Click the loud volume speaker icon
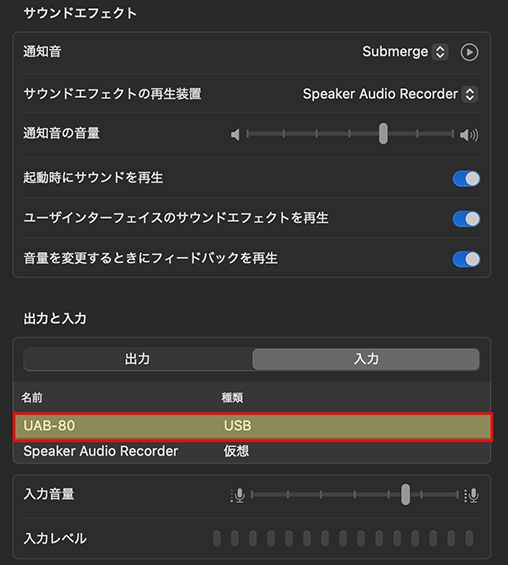The image size is (508, 565). (469, 135)
